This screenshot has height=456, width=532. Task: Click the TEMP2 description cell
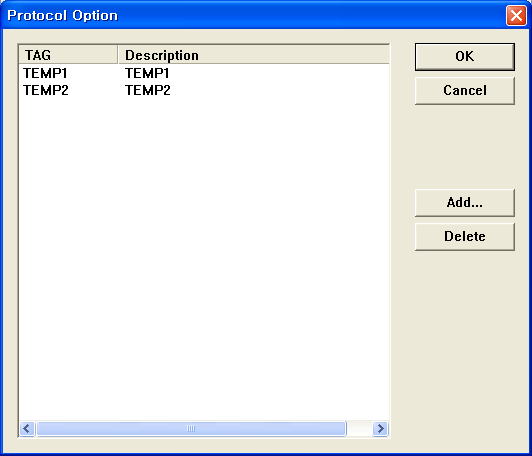coord(148,90)
